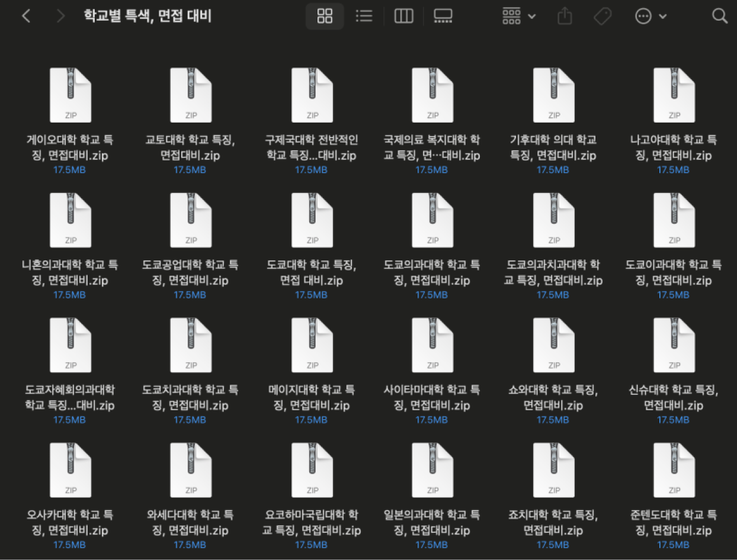
Task: Click file name 요코하마국립대학 학교 특징, 면접대비.zip
Action: (x=312, y=523)
